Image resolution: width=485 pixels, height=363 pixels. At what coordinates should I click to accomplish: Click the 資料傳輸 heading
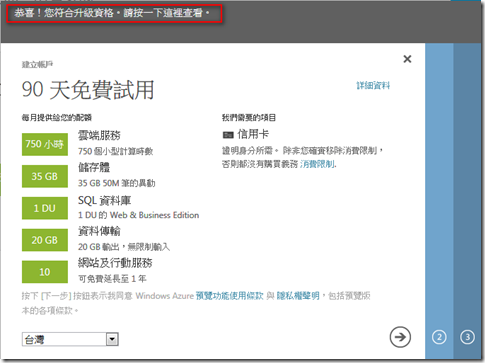(x=99, y=231)
